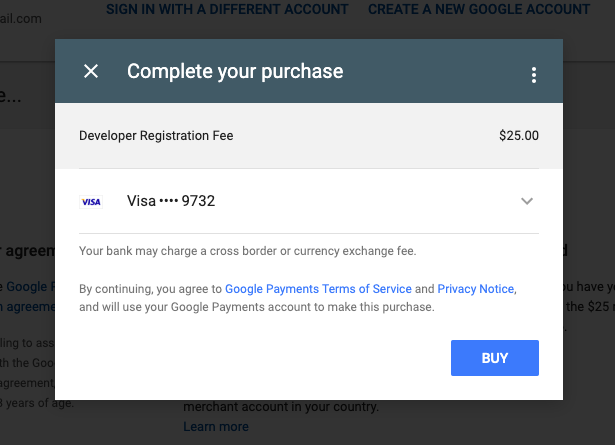Image resolution: width=615 pixels, height=445 pixels.
Task: Open the Privacy Notice link
Action: 475,289
